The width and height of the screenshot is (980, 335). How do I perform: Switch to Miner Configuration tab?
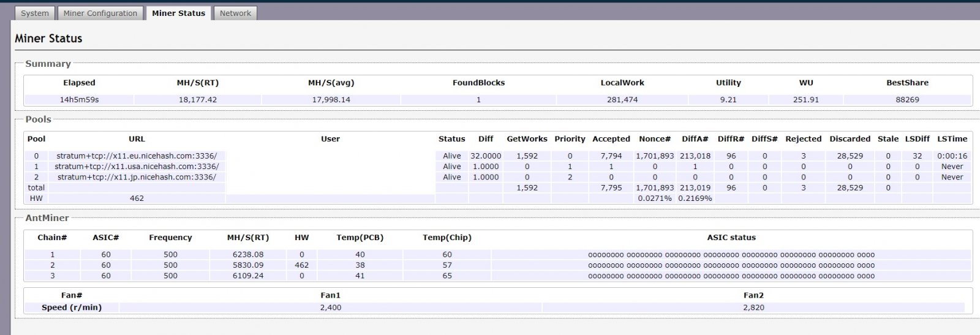[100, 13]
